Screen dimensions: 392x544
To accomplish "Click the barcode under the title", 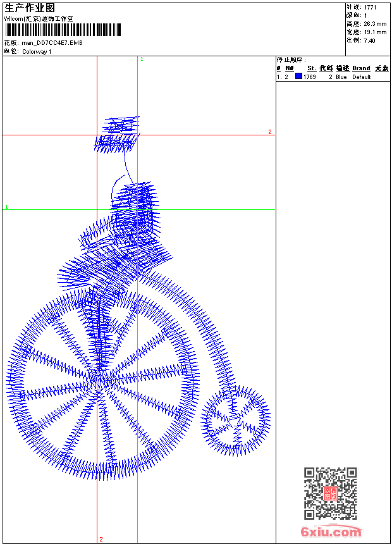I will click(63, 30).
